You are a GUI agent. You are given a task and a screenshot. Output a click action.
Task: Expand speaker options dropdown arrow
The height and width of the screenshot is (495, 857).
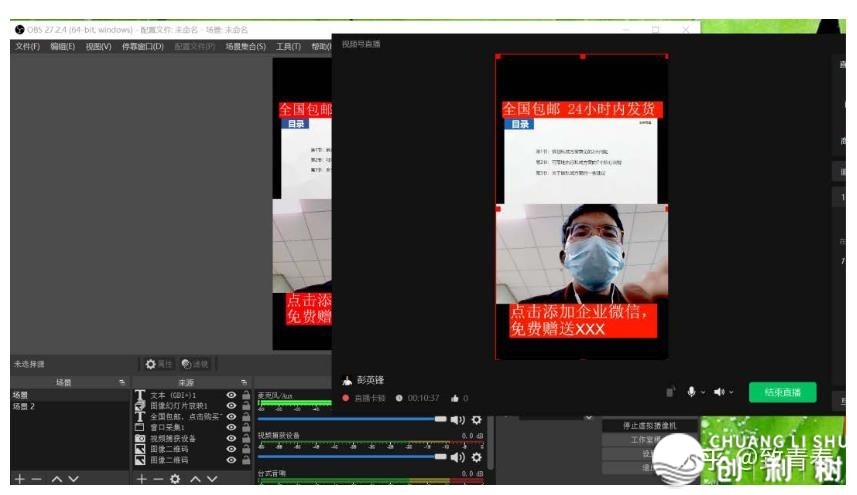[x=731, y=392]
